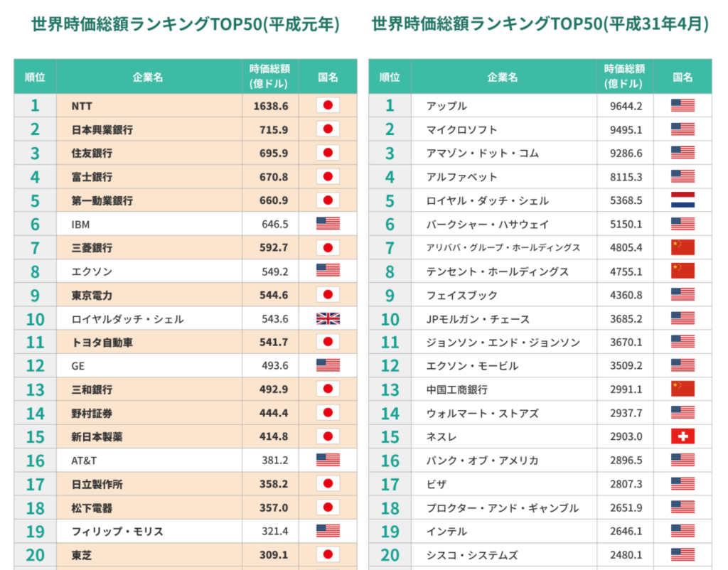Click the title 世界時価総額ランキングTOP50(平成元年)
This screenshot has width=728, height=570.
[x=186, y=24]
